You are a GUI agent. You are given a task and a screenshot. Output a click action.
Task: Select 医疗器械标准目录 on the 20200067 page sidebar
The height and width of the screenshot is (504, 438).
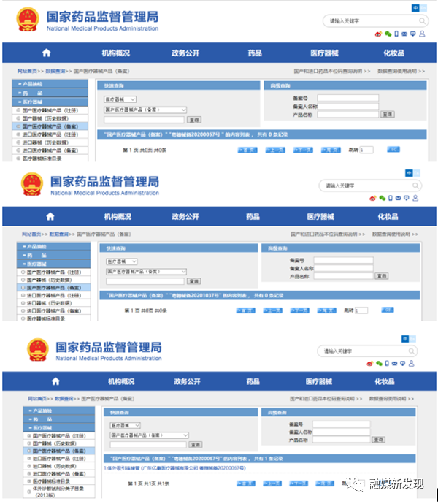point(59,481)
